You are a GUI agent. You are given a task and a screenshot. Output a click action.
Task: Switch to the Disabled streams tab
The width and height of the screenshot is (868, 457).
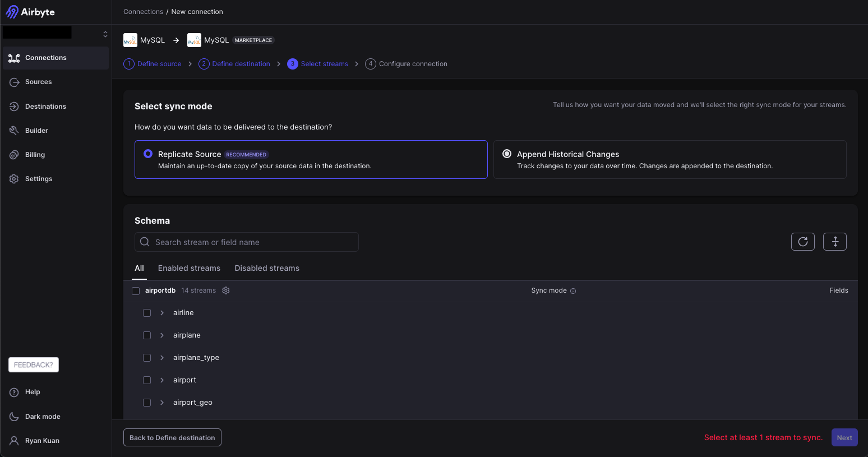pyautogui.click(x=267, y=268)
